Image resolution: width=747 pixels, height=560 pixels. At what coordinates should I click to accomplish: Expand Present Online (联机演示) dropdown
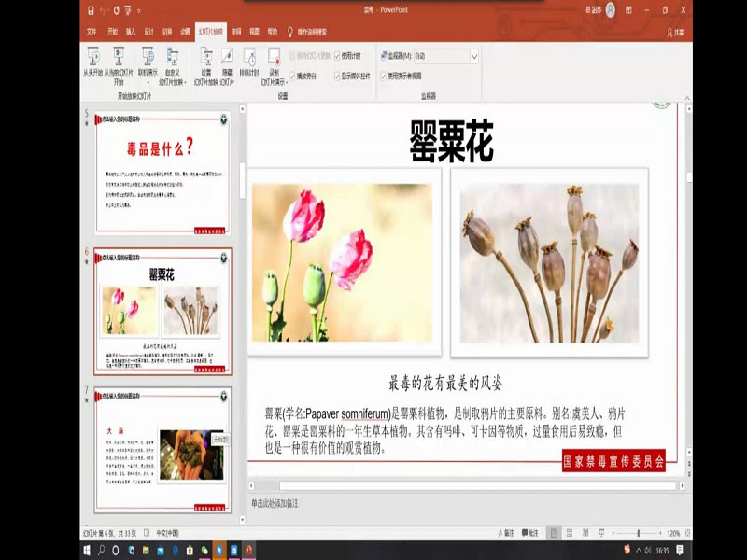(148, 65)
